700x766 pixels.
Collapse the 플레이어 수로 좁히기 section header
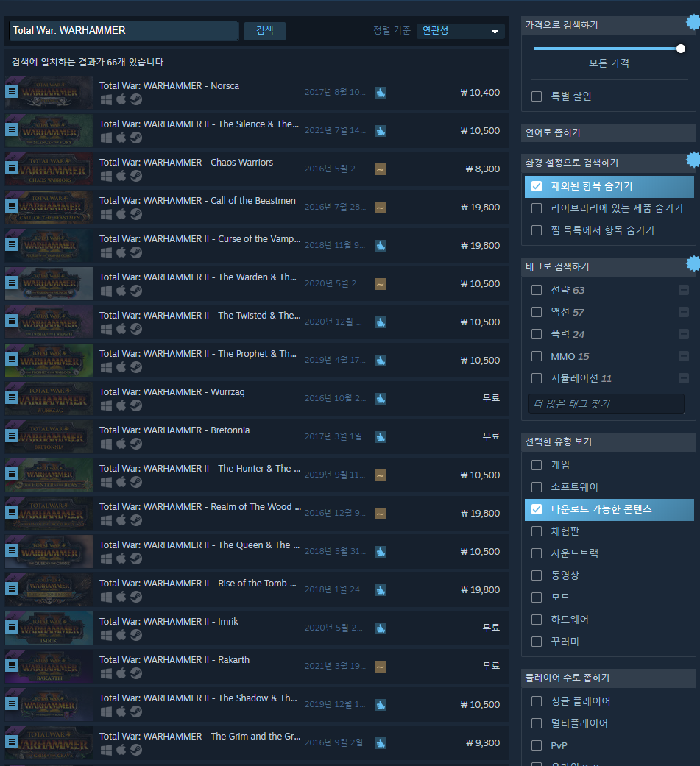click(609, 678)
